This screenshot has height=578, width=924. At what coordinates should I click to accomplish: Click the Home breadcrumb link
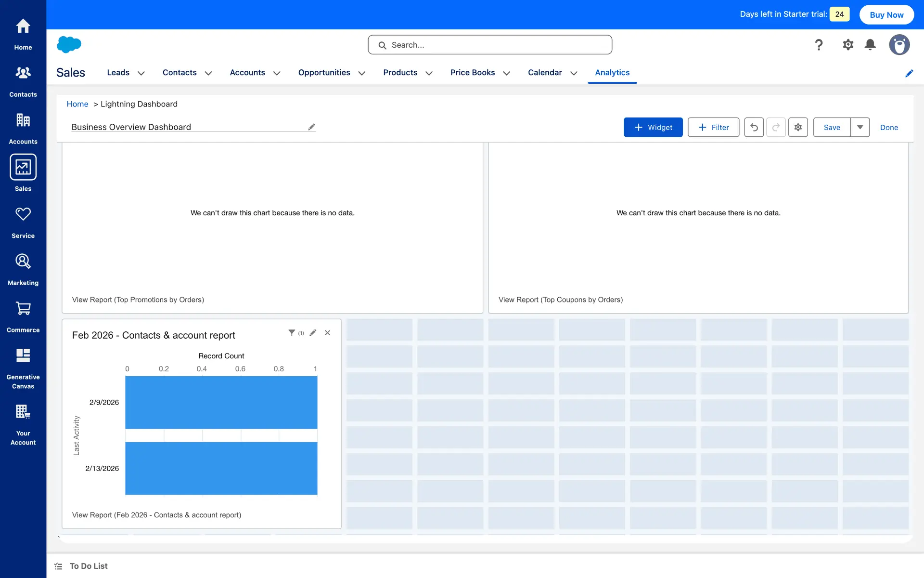pyautogui.click(x=77, y=104)
